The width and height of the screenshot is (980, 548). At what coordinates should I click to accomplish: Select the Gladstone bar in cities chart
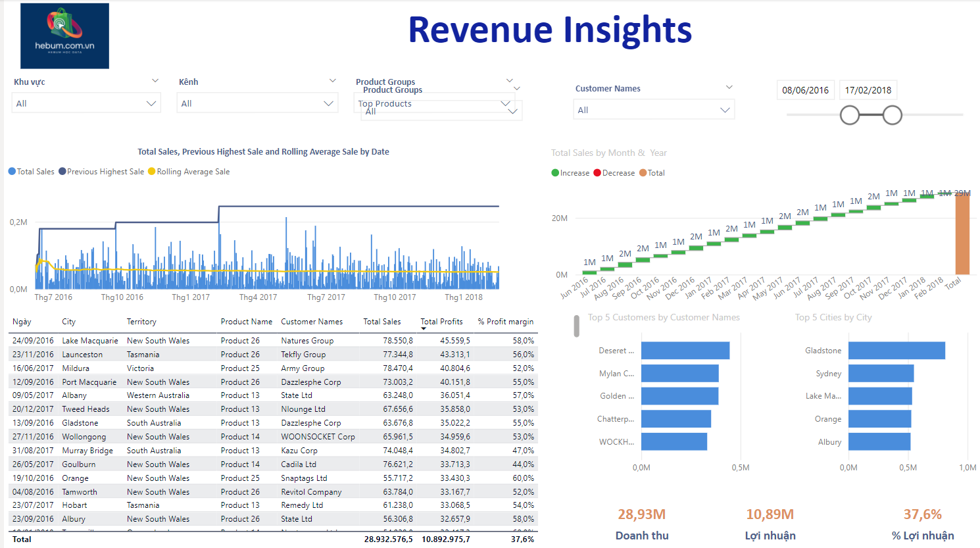(x=896, y=351)
